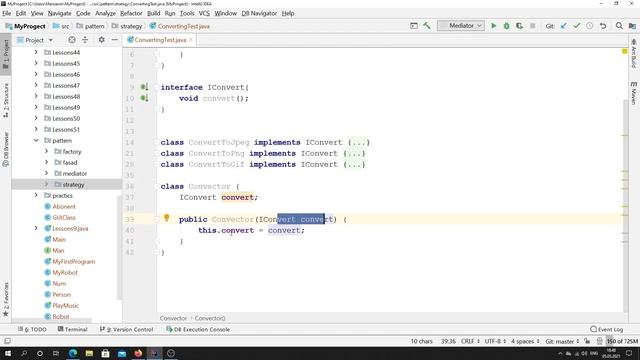The height and width of the screenshot is (360, 640).
Task: Toggle the Favorites side panel
Action: pyautogui.click(x=6, y=299)
